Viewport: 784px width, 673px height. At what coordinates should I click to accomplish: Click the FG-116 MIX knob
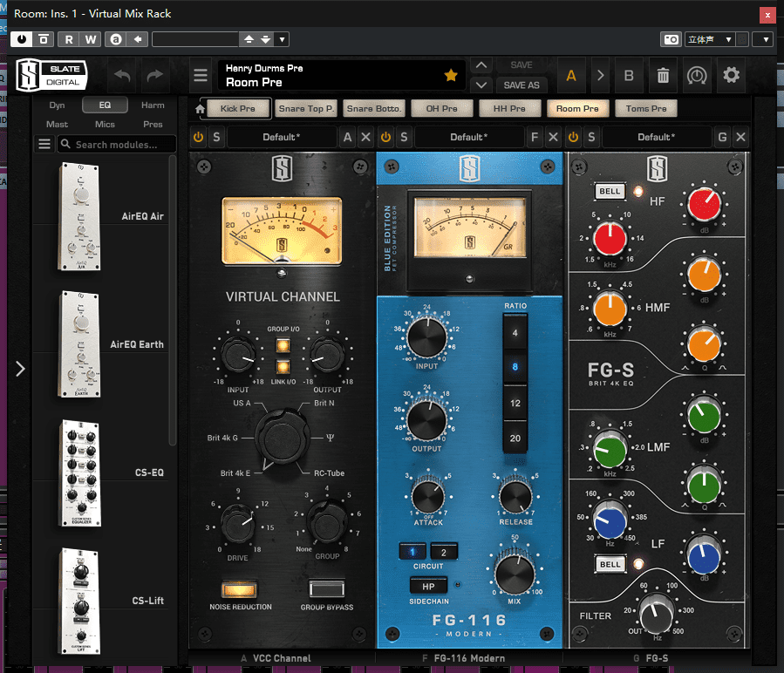point(515,574)
